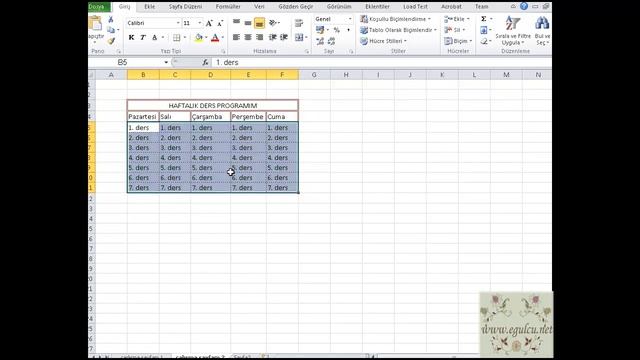Click the formula bar showing 1. ders
The image size is (640, 360).
pyautogui.click(x=382, y=62)
